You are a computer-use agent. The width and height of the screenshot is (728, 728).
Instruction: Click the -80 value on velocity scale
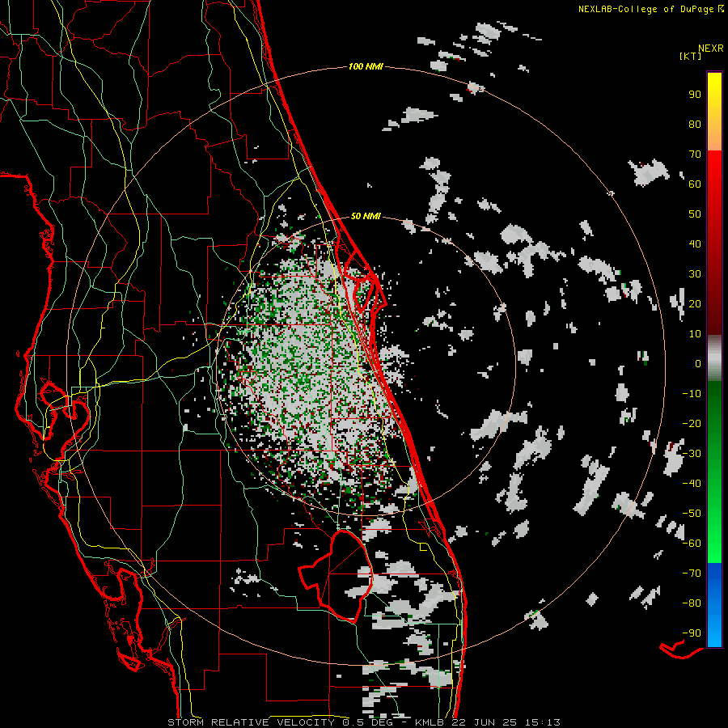(692, 603)
